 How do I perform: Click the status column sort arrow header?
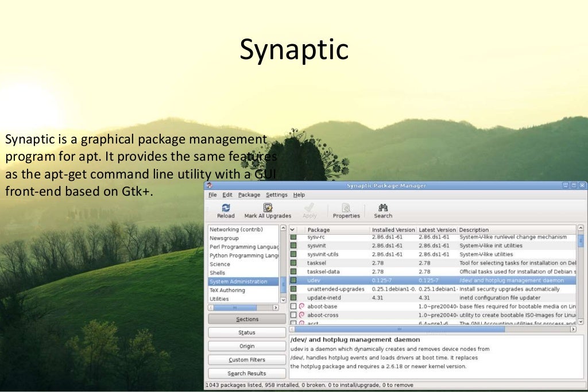(292, 230)
